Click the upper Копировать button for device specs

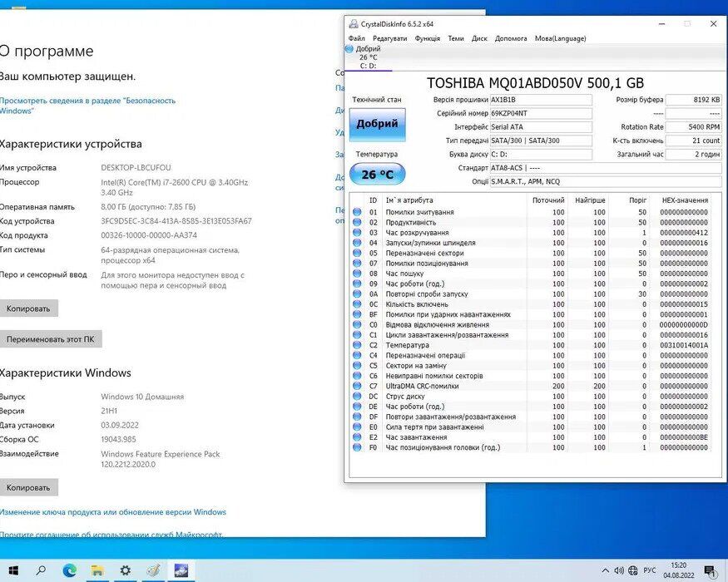pyautogui.click(x=28, y=308)
